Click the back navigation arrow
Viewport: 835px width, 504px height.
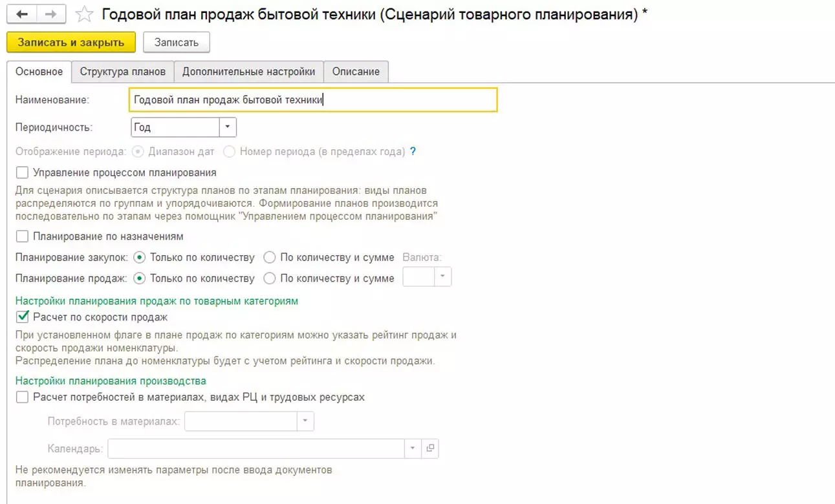point(22,14)
